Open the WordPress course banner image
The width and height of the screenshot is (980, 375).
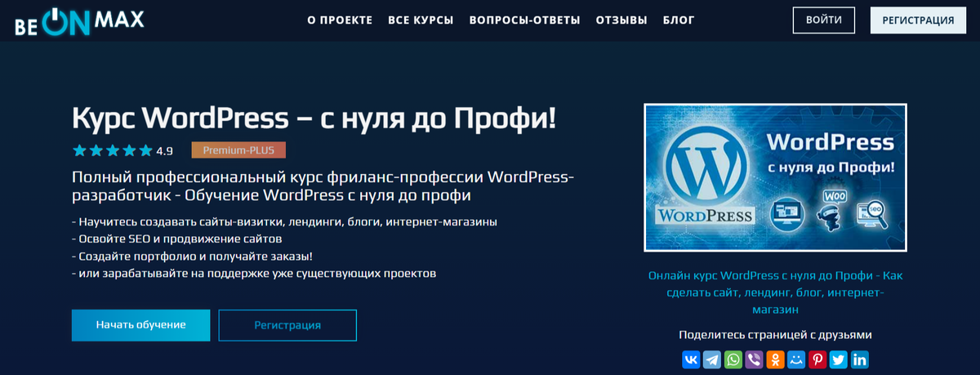pos(775,176)
